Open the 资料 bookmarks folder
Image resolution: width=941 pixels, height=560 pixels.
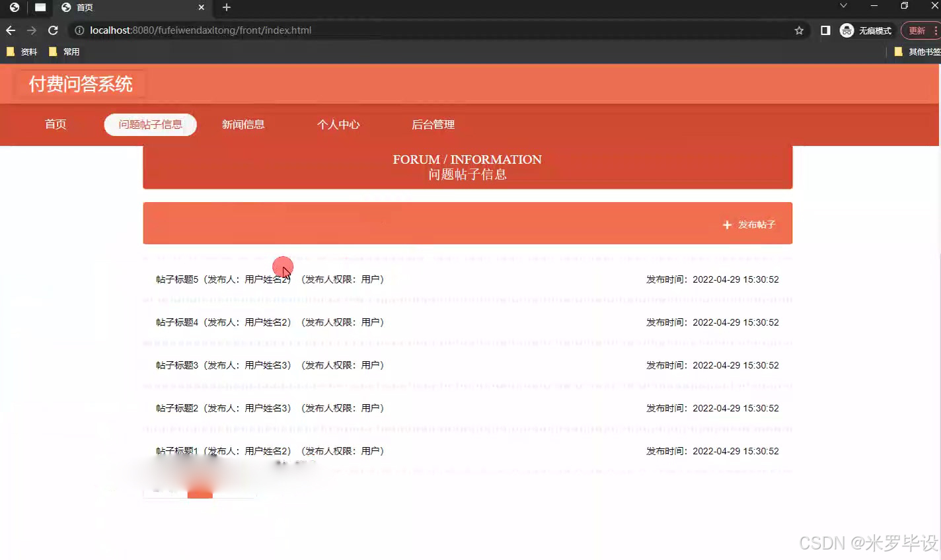point(22,52)
